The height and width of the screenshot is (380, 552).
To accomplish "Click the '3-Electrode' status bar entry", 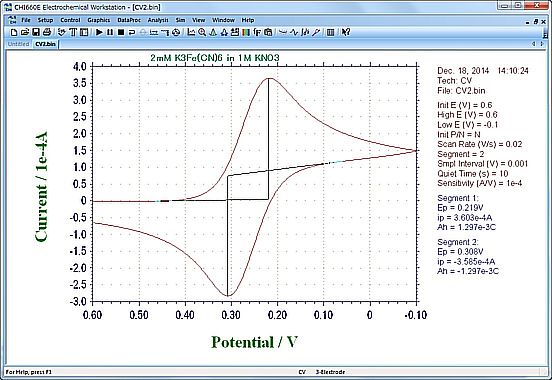I will pyautogui.click(x=331, y=372).
